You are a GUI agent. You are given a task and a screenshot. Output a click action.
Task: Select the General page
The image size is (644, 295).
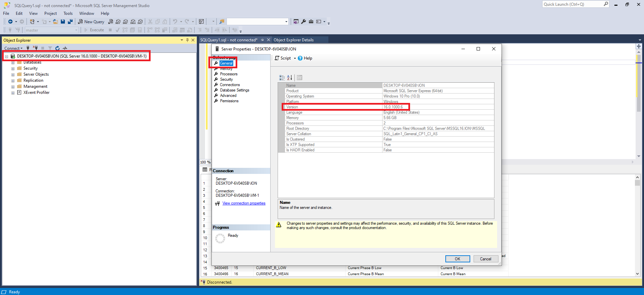click(226, 63)
